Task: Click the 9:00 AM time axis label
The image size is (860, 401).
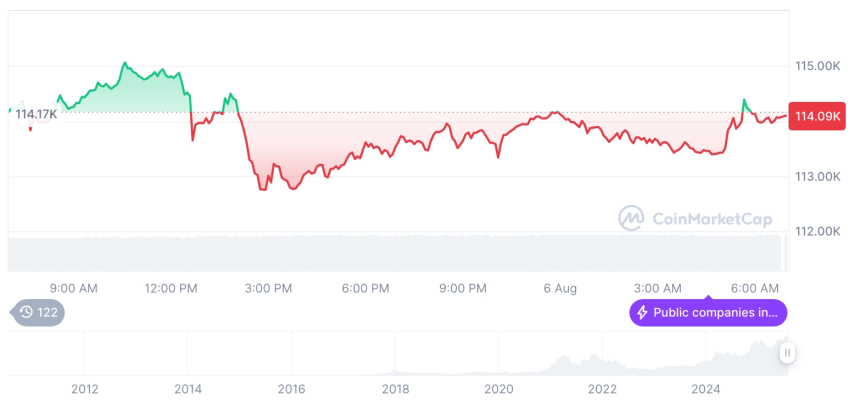Action: click(73, 288)
